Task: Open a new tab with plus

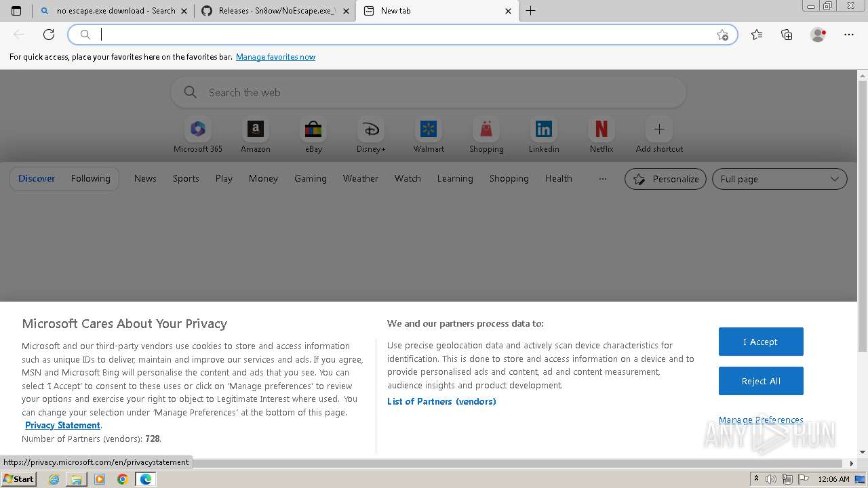Action: tap(531, 11)
